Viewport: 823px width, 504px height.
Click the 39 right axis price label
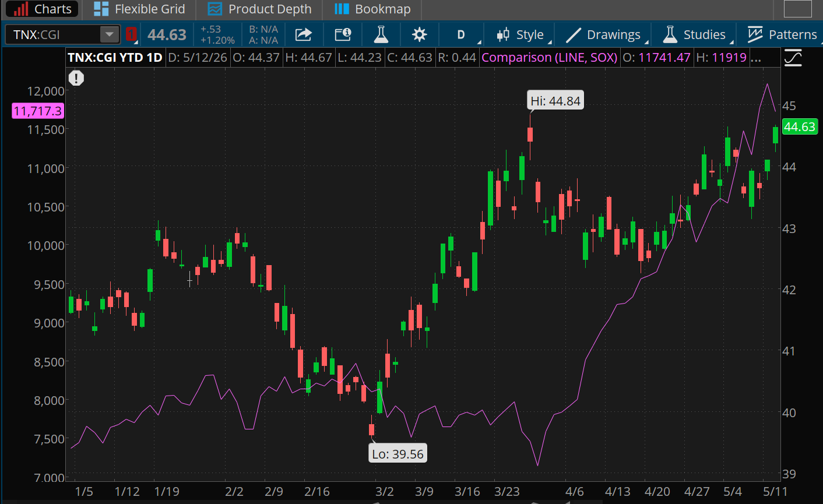tap(789, 474)
